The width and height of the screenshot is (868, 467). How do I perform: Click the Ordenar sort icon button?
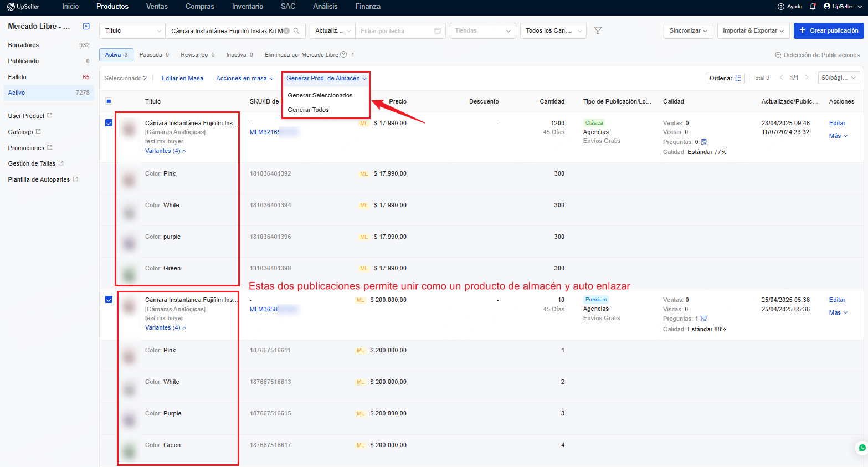click(725, 78)
